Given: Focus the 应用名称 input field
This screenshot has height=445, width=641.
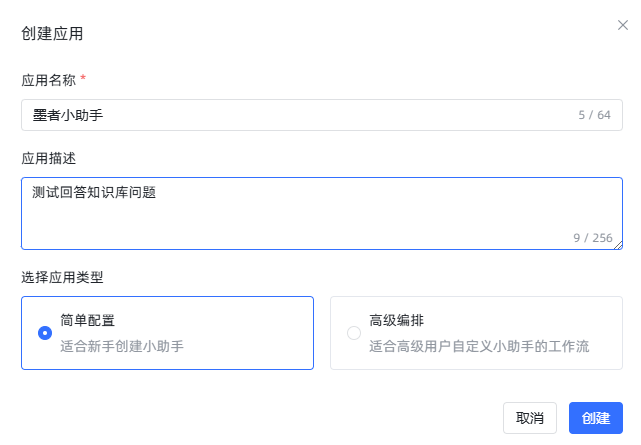Looking at the screenshot, I should pyautogui.click(x=322, y=115).
